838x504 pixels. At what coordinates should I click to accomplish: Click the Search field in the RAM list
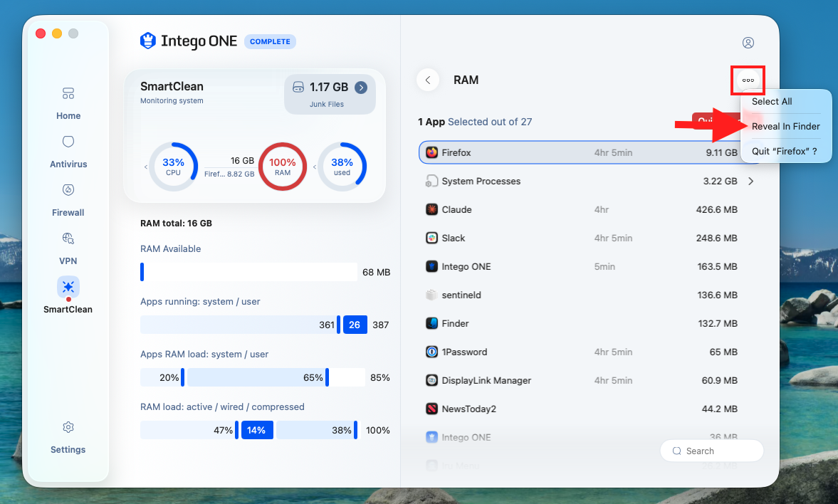(x=712, y=451)
